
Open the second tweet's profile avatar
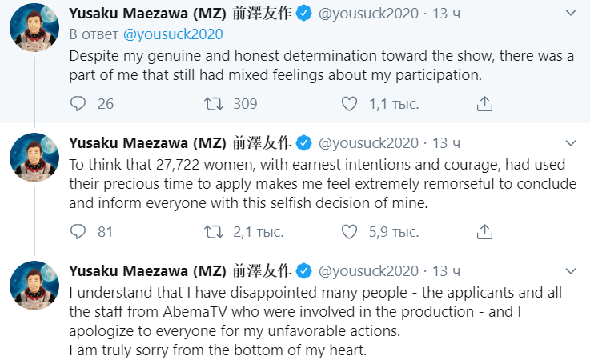pyautogui.click(x=32, y=156)
